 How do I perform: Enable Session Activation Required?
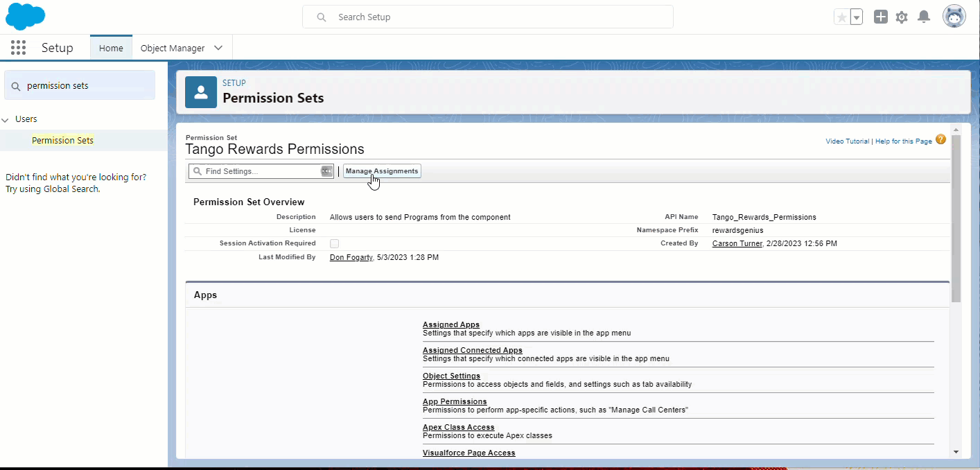(334, 243)
